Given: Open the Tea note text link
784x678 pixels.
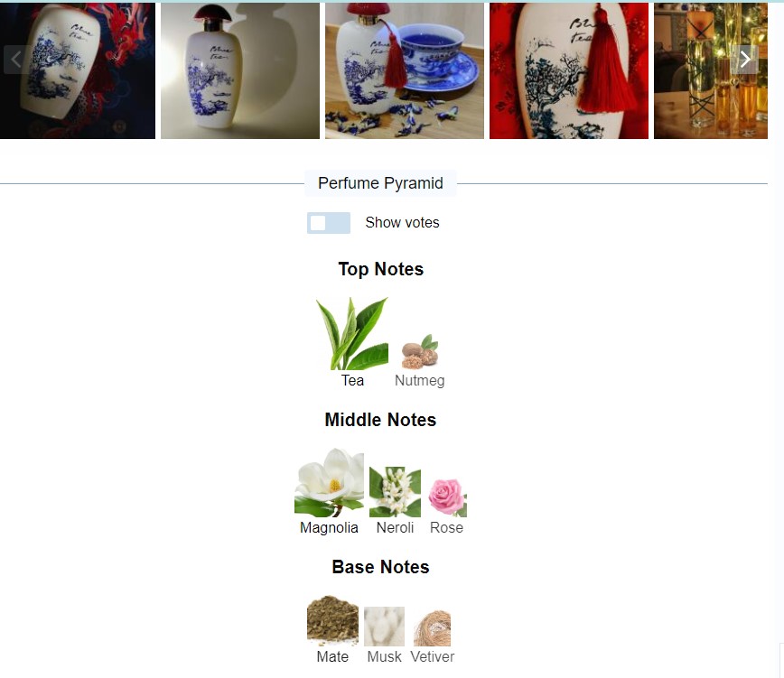Looking at the screenshot, I should point(352,381).
